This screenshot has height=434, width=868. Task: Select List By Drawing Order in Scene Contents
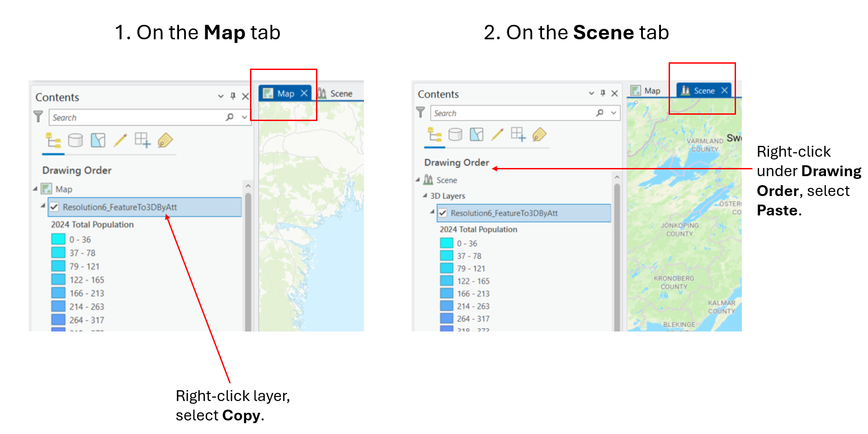click(434, 135)
